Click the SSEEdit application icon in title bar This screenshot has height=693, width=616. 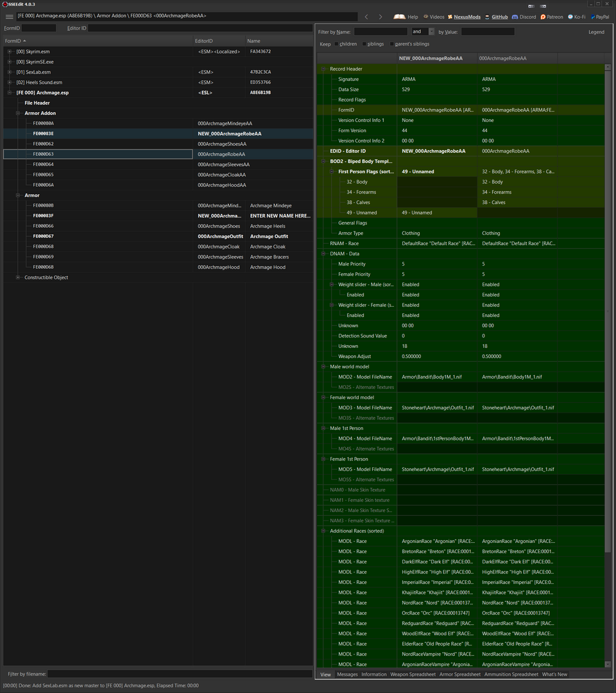(x=5, y=4)
